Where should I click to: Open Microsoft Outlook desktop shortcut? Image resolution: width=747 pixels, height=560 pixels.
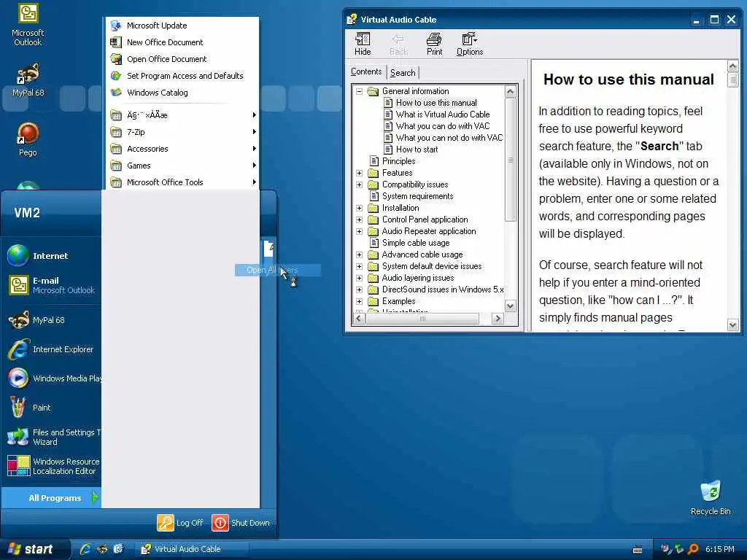pyautogui.click(x=28, y=25)
